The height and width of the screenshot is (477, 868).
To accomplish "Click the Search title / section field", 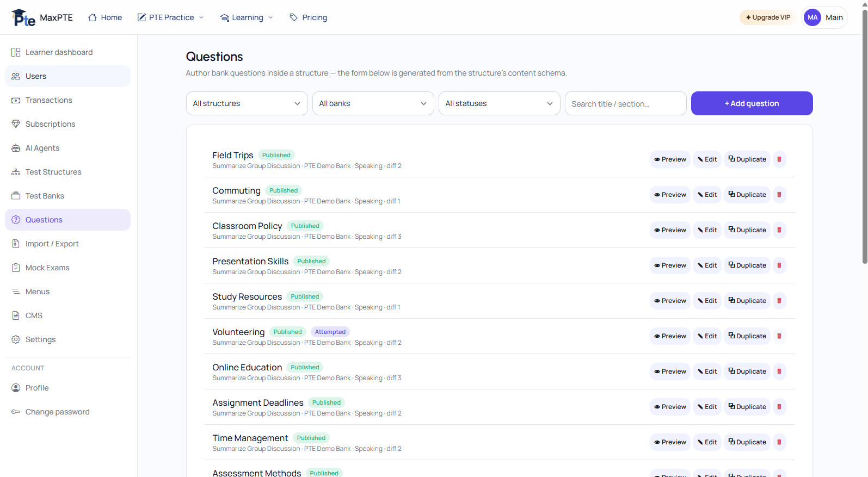I will click(626, 103).
